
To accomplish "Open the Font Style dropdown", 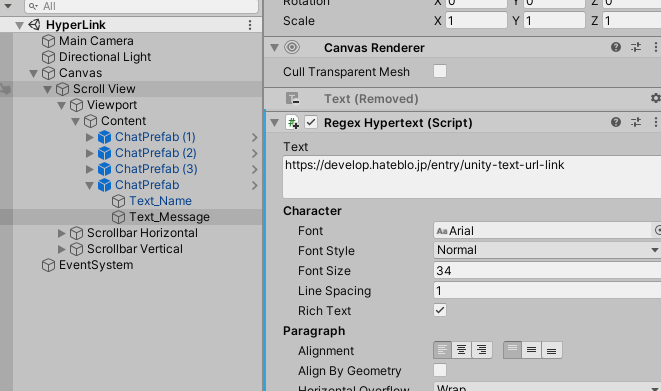I will tap(547, 250).
